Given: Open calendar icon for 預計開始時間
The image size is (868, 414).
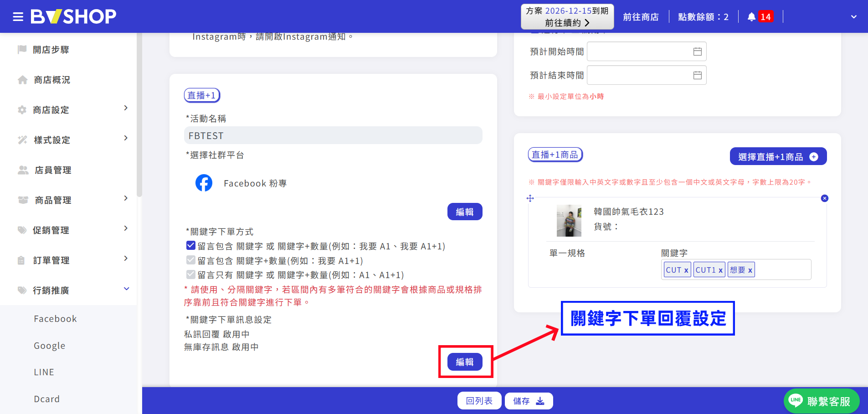Looking at the screenshot, I should click(697, 52).
